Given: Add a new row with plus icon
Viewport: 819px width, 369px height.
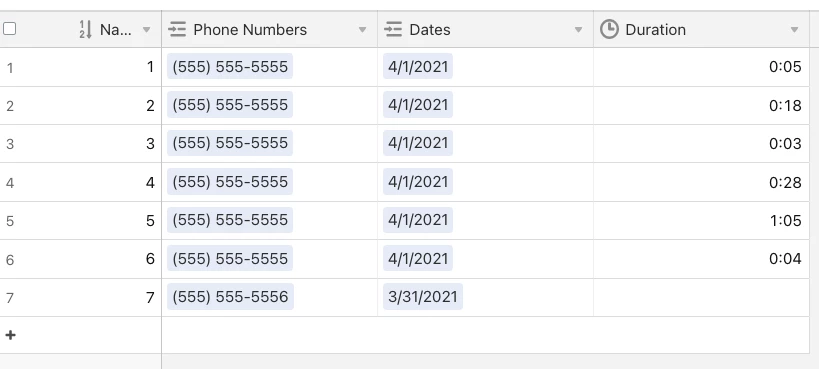Looking at the screenshot, I should tap(10, 335).
